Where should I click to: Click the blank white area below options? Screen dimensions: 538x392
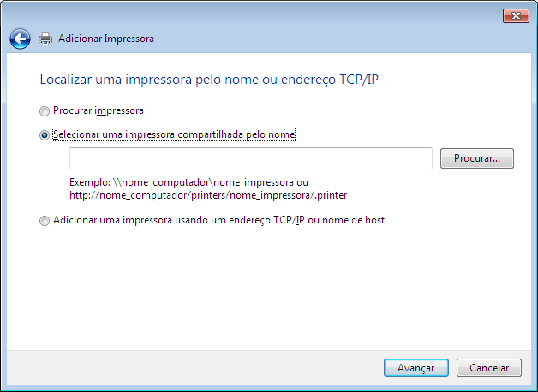(x=269, y=288)
